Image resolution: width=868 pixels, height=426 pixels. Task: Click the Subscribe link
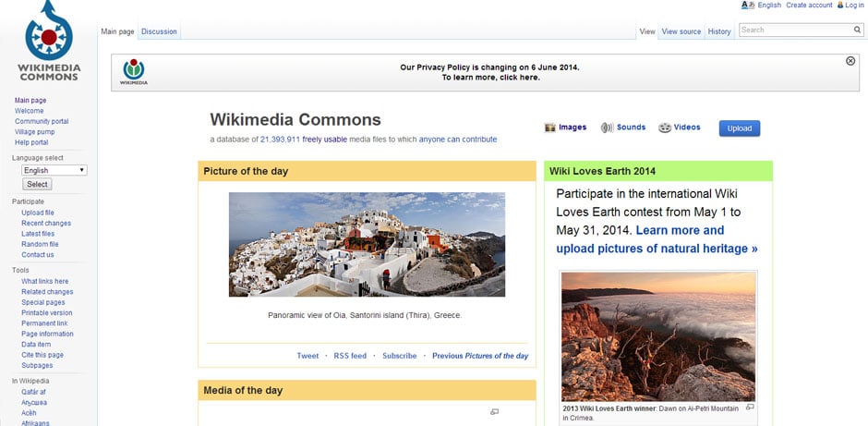pos(399,356)
